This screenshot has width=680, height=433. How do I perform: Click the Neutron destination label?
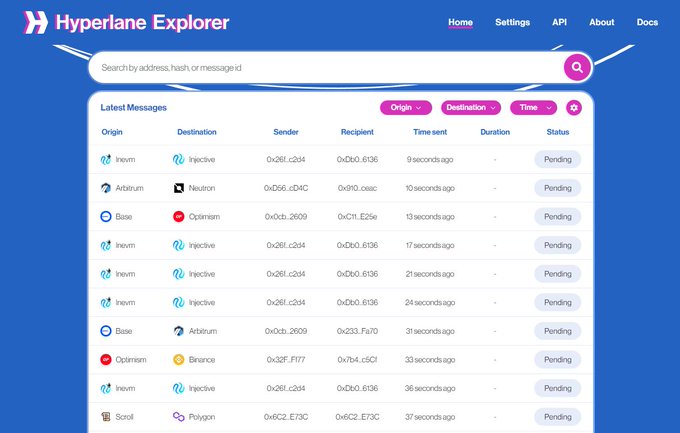202,188
